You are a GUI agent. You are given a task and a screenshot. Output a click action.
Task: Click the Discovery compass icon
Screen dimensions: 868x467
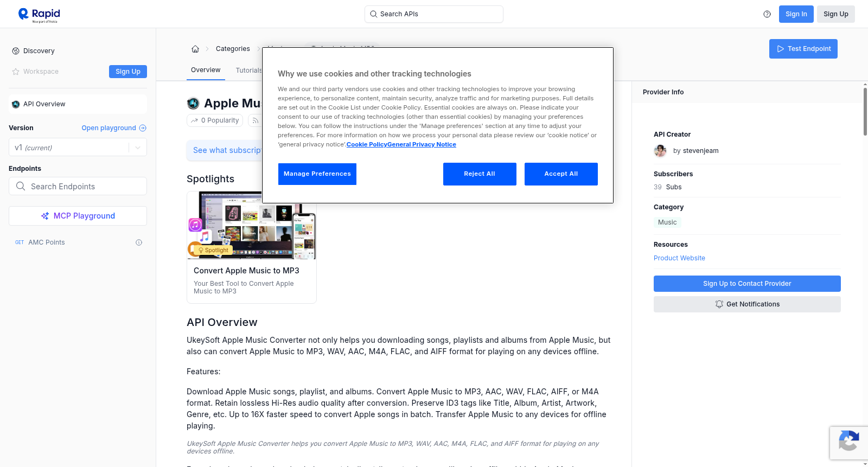pyautogui.click(x=16, y=51)
